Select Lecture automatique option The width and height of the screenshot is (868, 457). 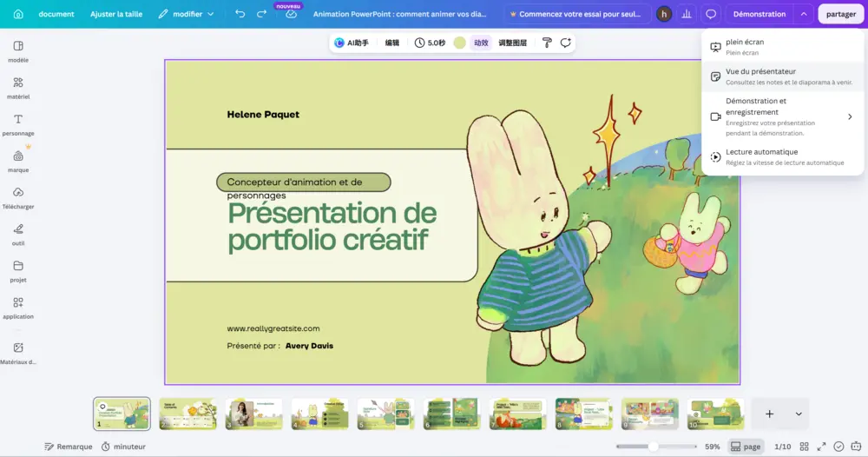point(782,156)
